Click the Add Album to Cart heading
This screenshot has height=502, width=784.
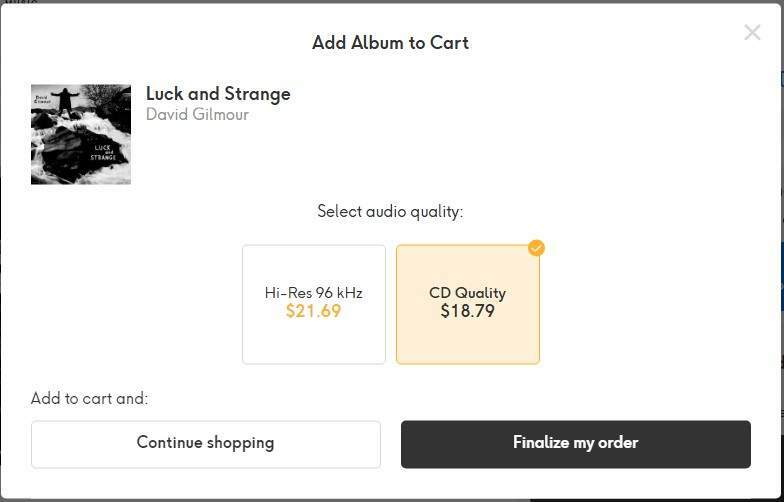(x=390, y=42)
